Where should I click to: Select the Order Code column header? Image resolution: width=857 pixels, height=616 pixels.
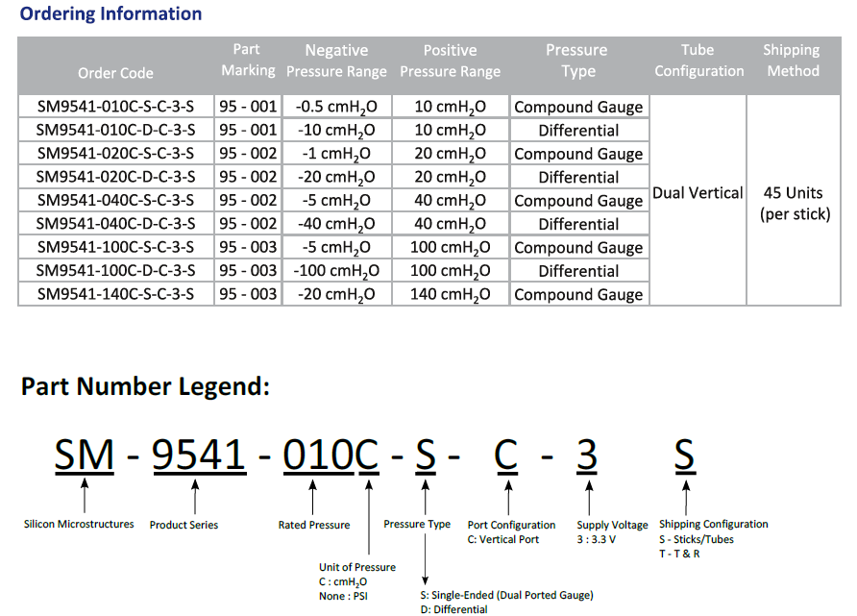115,73
